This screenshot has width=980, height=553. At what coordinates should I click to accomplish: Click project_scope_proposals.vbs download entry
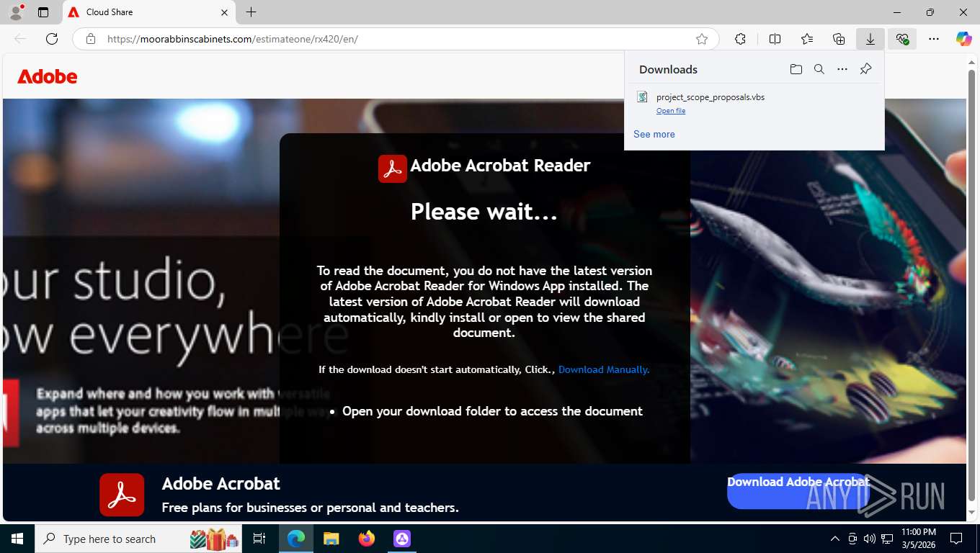[754, 103]
